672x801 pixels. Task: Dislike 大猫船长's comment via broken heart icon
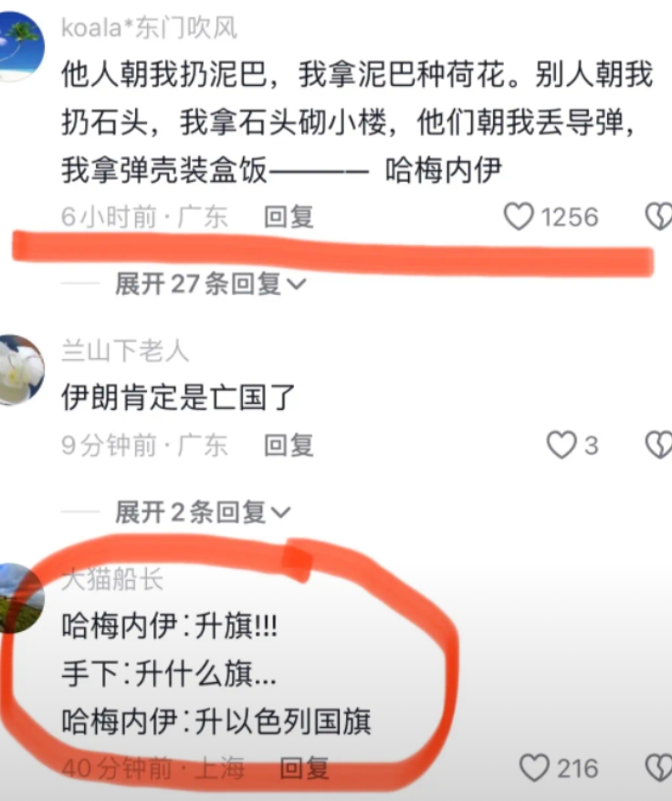point(658,768)
